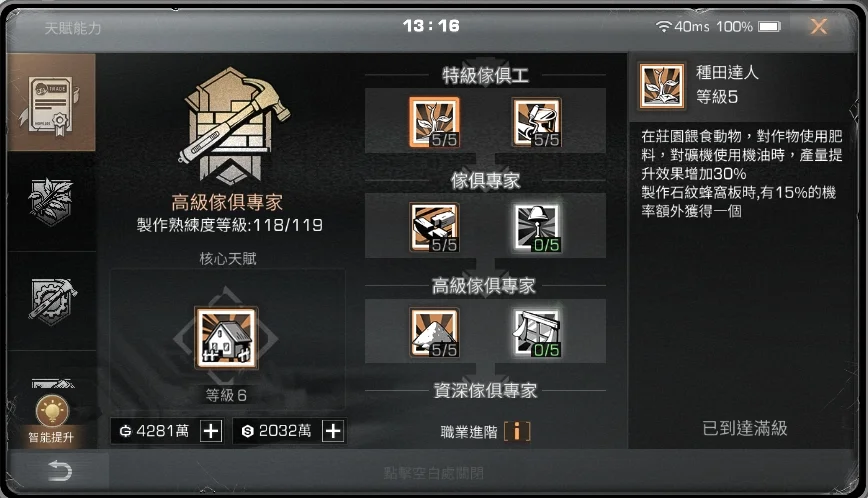Select the sand pile talent icon 5/5
Viewport: 868px width, 498px height.
tap(435, 333)
